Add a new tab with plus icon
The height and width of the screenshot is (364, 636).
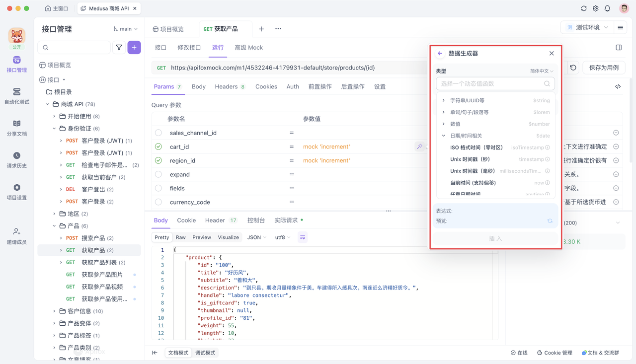pyautogui.click(x=261, y=29)
